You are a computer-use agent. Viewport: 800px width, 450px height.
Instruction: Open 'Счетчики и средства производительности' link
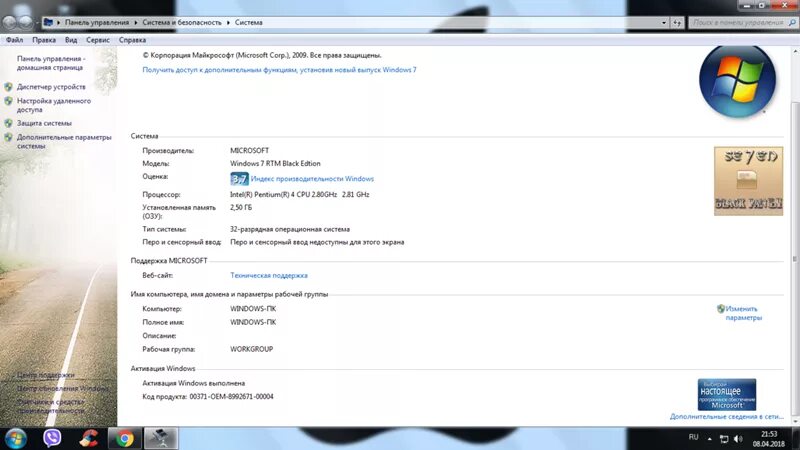click(x=51, y=406)
